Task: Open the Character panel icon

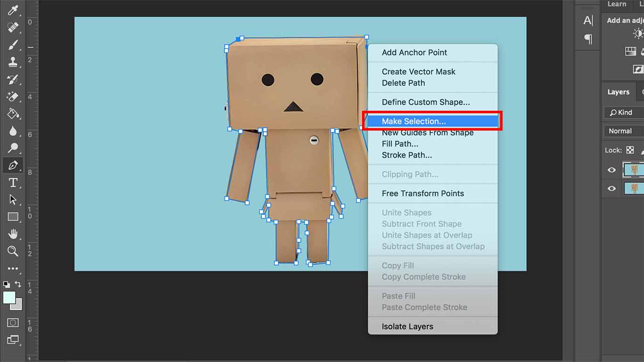Action: click(x=587, y=20)
